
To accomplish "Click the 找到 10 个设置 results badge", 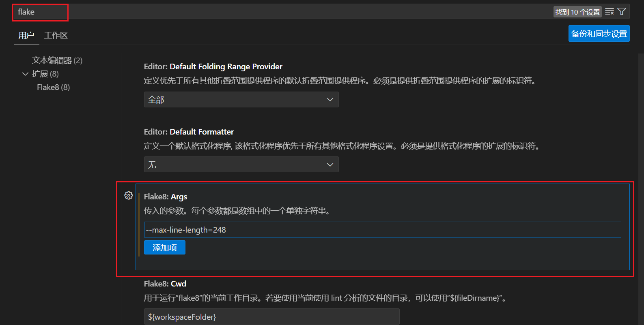I will [x=577, y=12].
